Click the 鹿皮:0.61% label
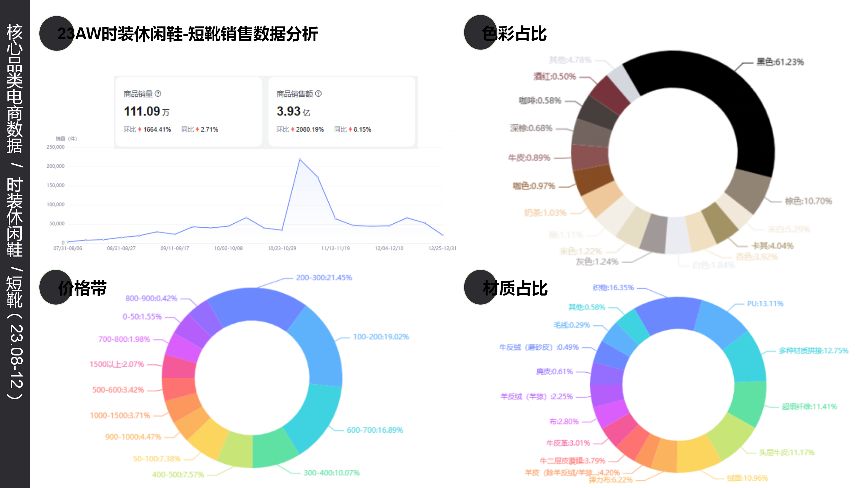868x488 pixels. pyautogui.click(x=554, y=372)
